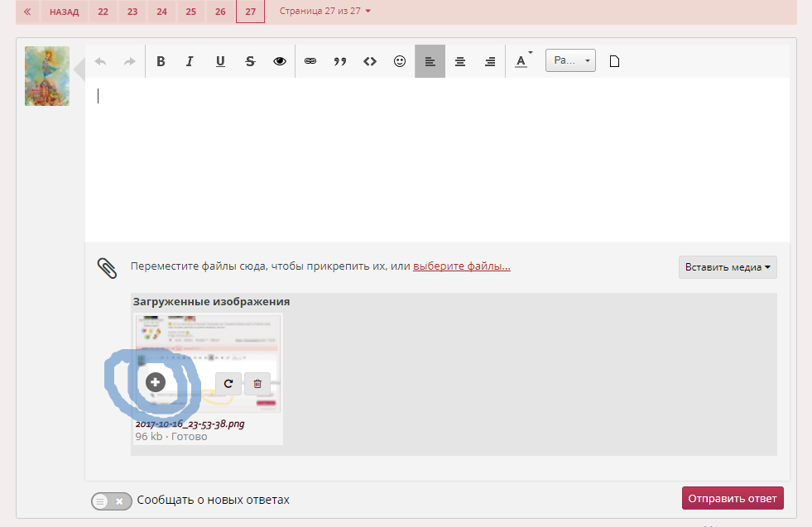Select left text alignment

[430, 61]
